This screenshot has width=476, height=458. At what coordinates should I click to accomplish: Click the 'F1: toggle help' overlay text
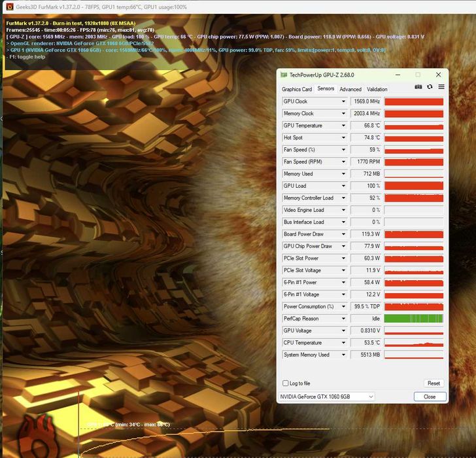[x=26, y=57]
